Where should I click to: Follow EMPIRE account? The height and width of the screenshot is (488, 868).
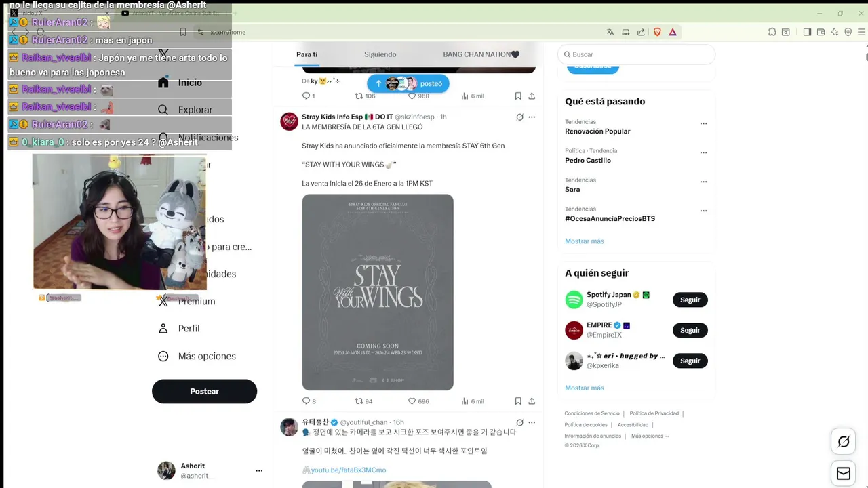coord(690,330)
